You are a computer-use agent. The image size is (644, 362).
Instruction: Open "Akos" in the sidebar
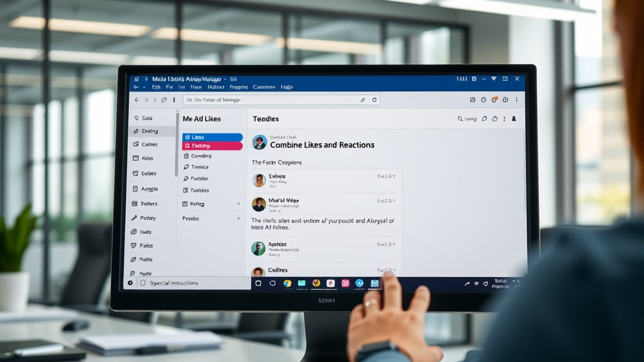(143, 158)
